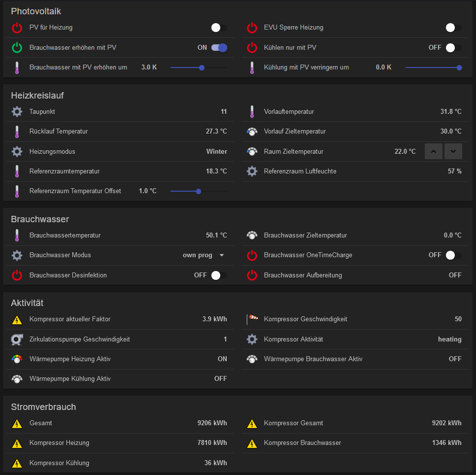Viewport: 476px width, 475px height.
Task: Click the dial icon beside Vorlauf Zieltemperatur
Action: click(252, 132)
